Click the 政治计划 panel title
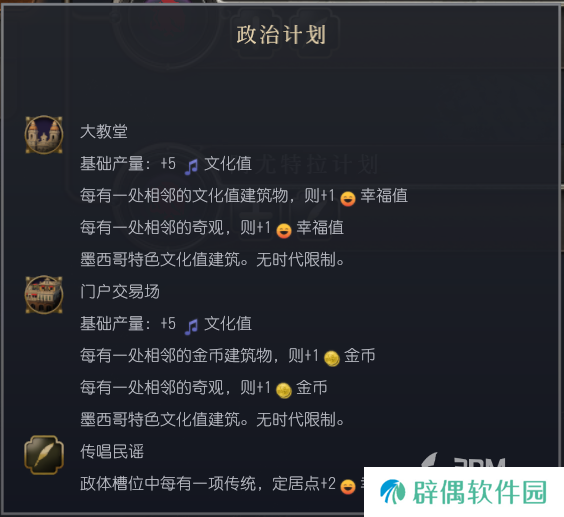564x517 pixels. [x=281, y=35]
